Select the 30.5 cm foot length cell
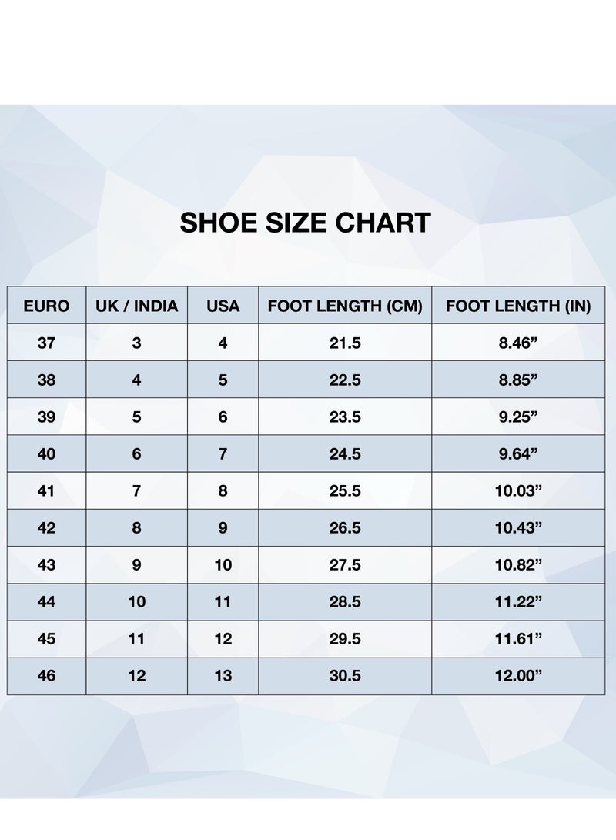616x840 pixels. 345,676
